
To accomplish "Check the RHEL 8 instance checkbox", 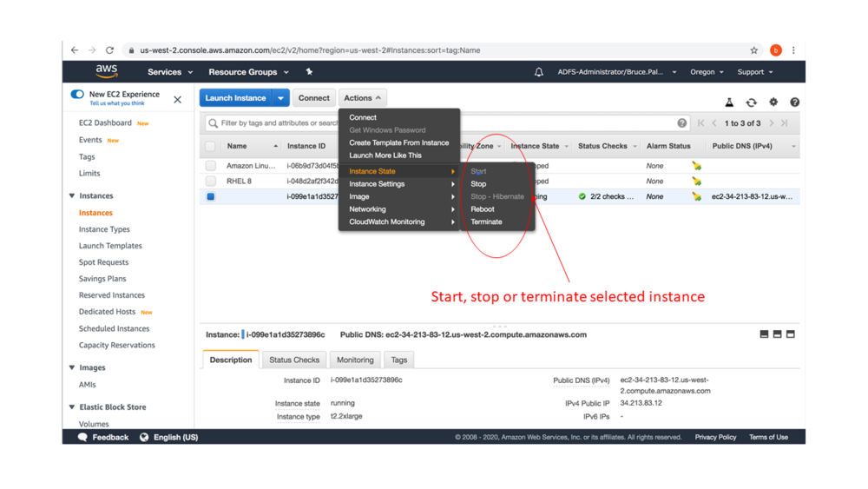I will [210, 181].
